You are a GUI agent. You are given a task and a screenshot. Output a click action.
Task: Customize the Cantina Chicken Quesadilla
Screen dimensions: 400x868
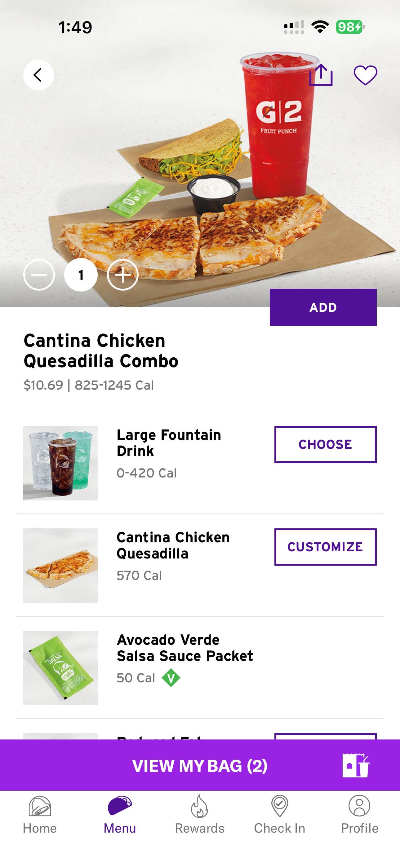325,547
